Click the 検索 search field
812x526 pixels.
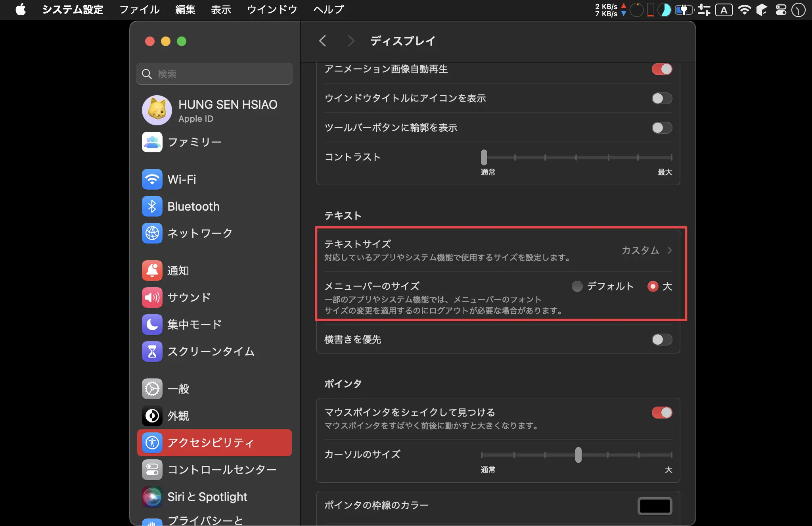tap(214, 74)
